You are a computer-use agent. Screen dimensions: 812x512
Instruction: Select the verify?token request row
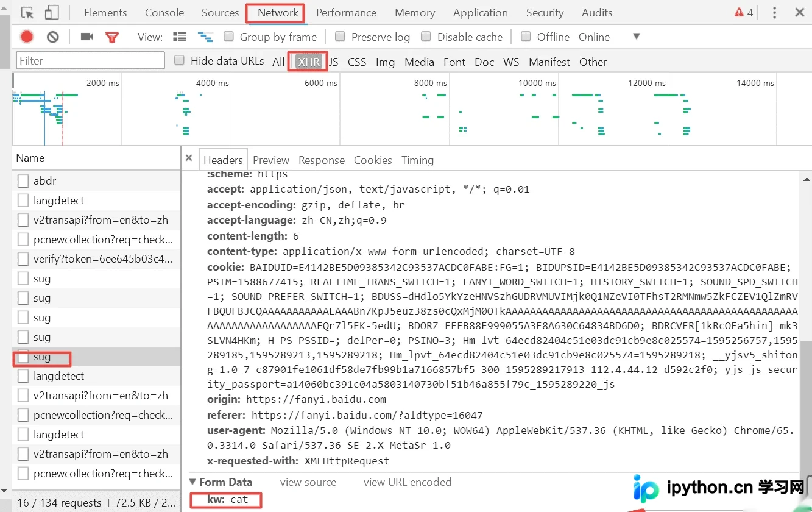96,259
